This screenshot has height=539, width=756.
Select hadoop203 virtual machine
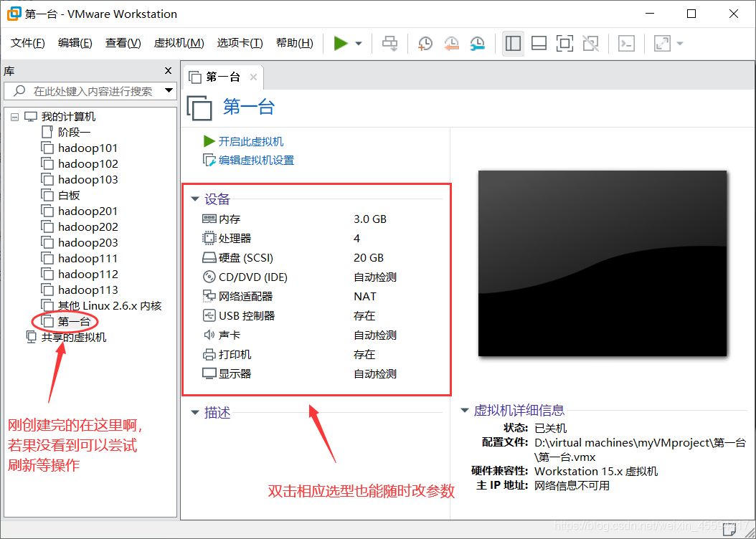pyautogui.click(x=80, y=243)
